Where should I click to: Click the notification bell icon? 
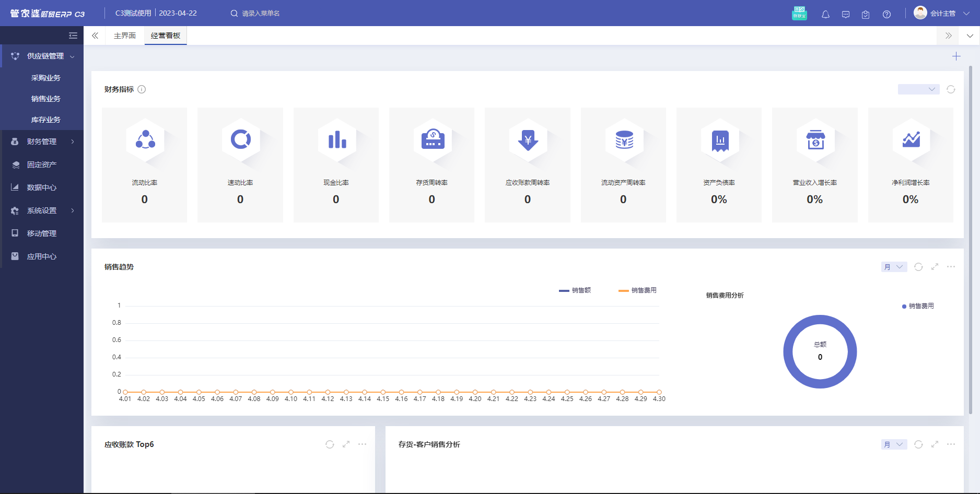pos(825,14)
